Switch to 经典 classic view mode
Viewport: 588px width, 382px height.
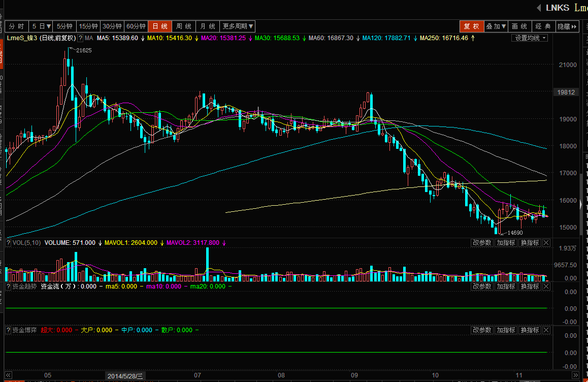(x=543, y=26)
